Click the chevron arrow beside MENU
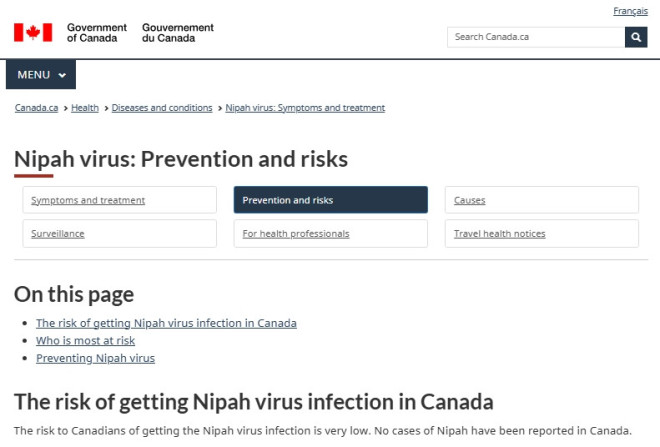This screenshot has width=660, height=447. tap(62, 75)
